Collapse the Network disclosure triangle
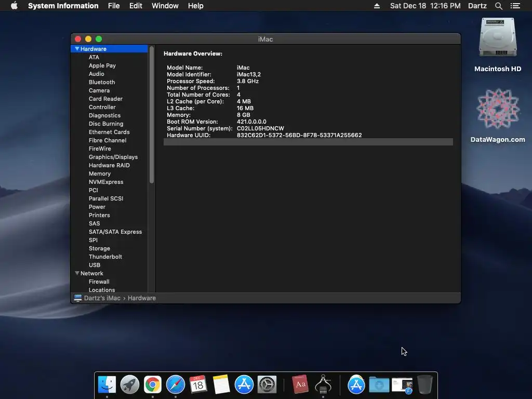The height and width of the screenshot is (399, 532). pyautogui.click(x=77, y=273)
